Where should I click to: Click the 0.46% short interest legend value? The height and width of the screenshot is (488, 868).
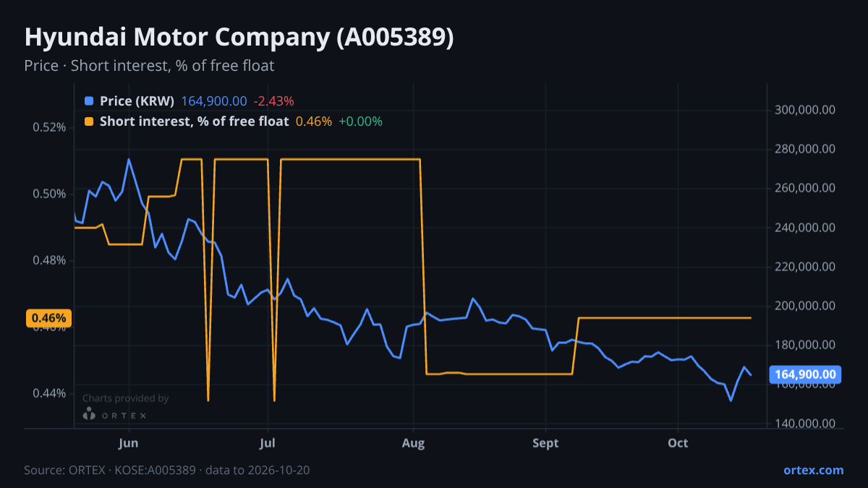pos(314,121)
